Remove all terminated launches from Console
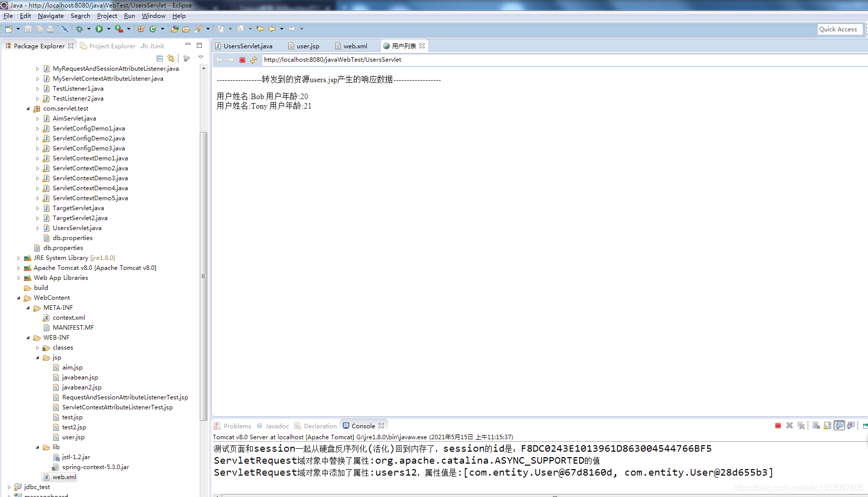The width and height of the screenshot is (868, 497). click(801, 425)
